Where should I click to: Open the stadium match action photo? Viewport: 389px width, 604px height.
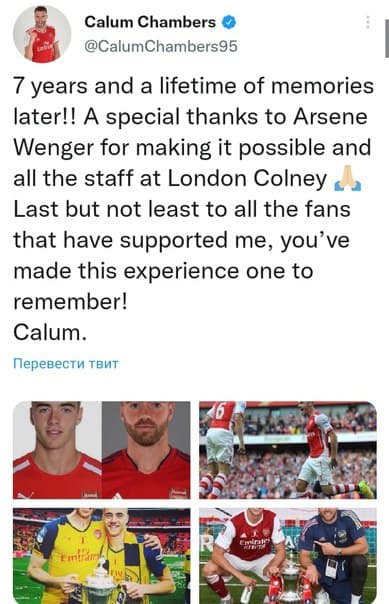(288, 450)
